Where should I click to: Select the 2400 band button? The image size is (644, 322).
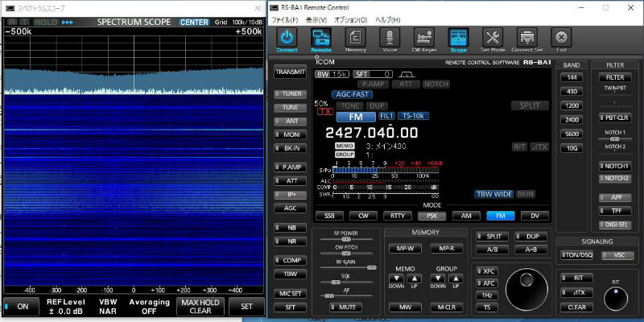tap(572, 120)
